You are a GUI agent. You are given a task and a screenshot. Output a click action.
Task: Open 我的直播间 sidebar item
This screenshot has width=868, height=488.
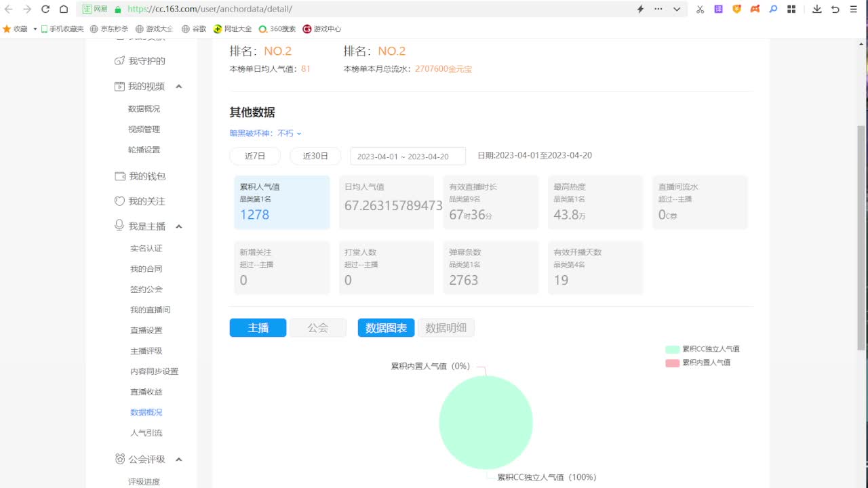point(151,310)
